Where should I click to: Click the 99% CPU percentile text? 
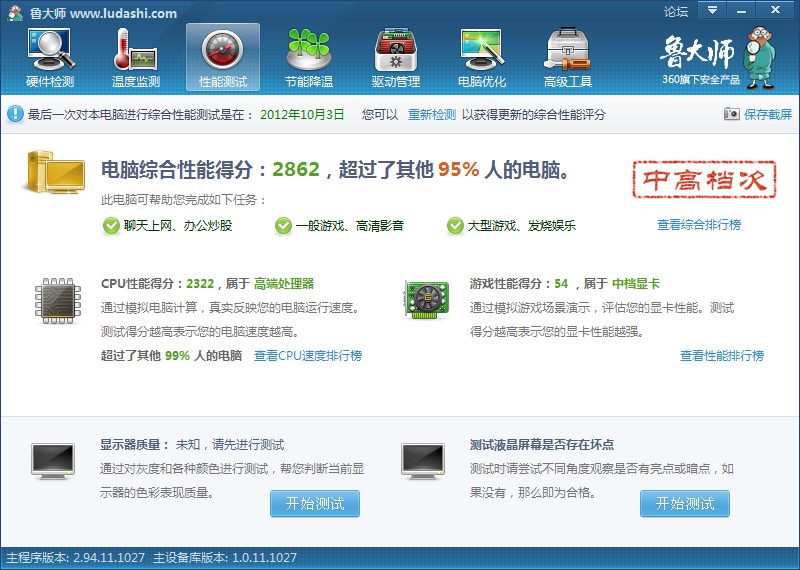[x=177, y=355]
